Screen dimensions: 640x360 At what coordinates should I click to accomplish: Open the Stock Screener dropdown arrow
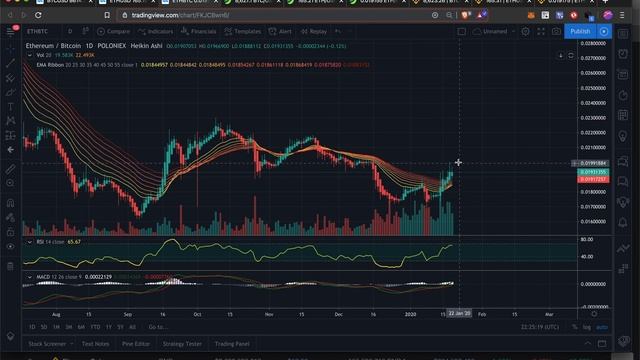[71, 344]
